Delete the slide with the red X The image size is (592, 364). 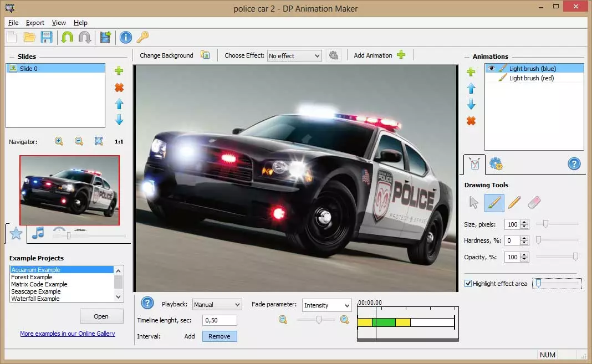tap(119, 88)
